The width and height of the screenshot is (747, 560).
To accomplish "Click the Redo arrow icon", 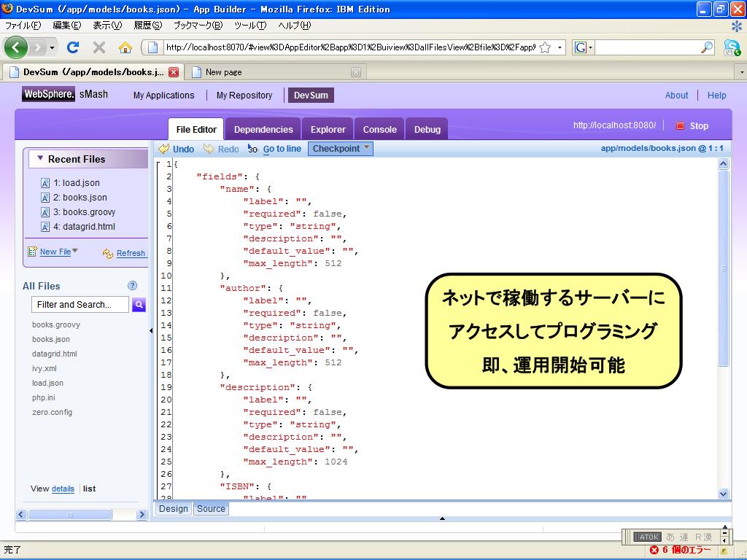I will point(209,149).
